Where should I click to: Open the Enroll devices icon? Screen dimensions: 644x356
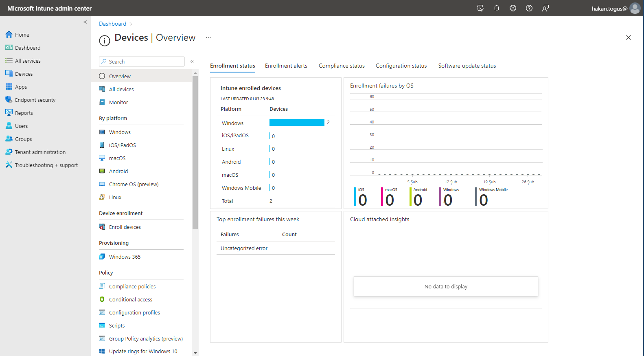point(102,227)
